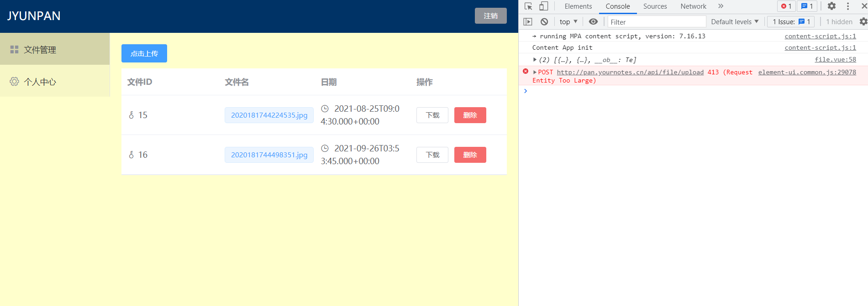Switch to the Network tab

pos(693,6)
